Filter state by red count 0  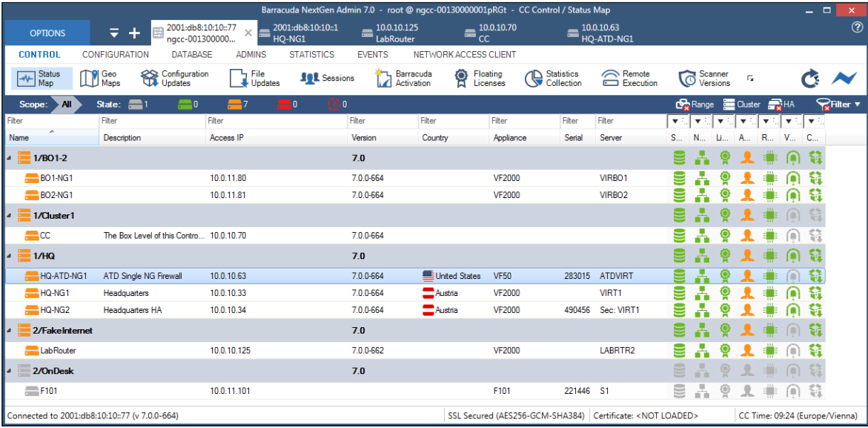pyautogui.click(x=288, y=104)
